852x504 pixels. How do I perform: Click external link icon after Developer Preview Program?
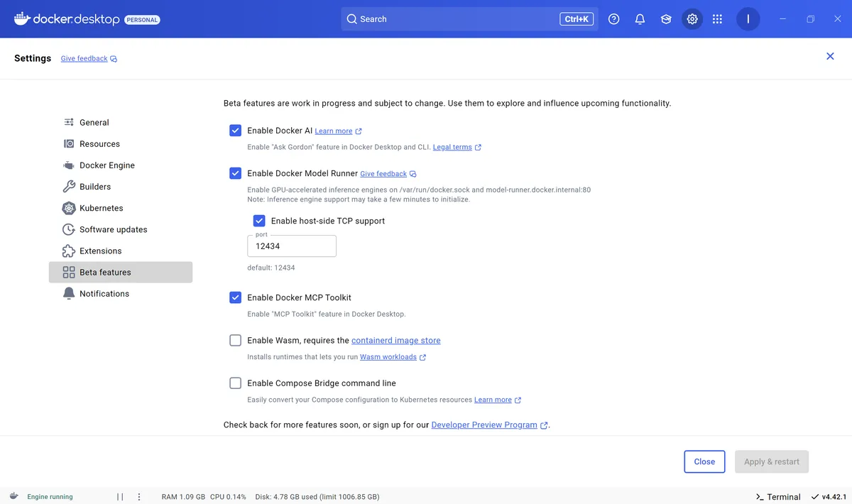tap(544, 425)
